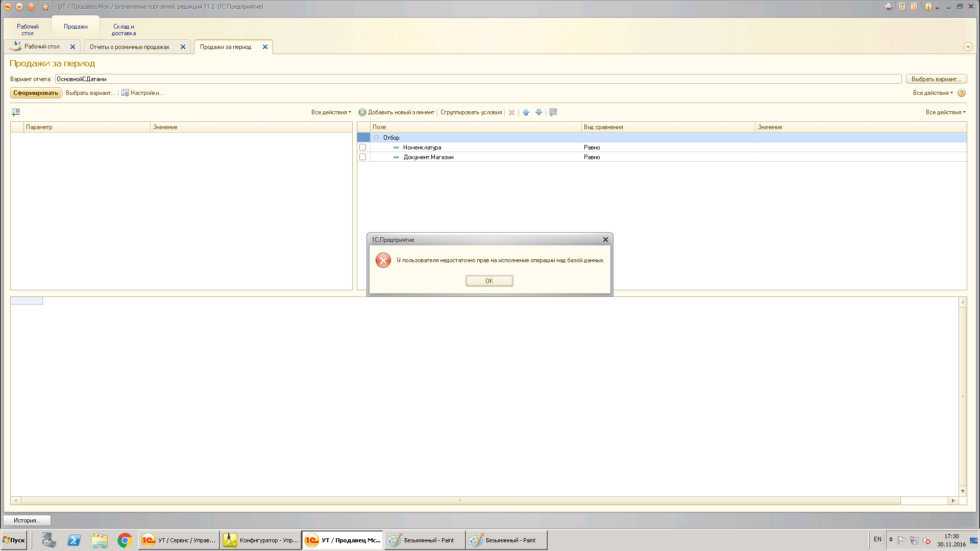Open filter panel Все действия menu
This screenshot has width=980, height=551.
945,112
